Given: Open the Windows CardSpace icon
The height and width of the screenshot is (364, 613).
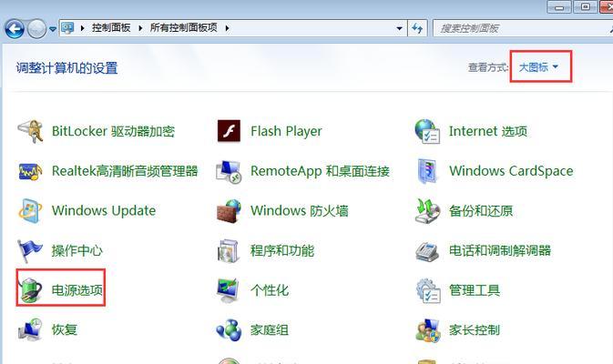Looking at the screenshot, I should tap(427, 171).
